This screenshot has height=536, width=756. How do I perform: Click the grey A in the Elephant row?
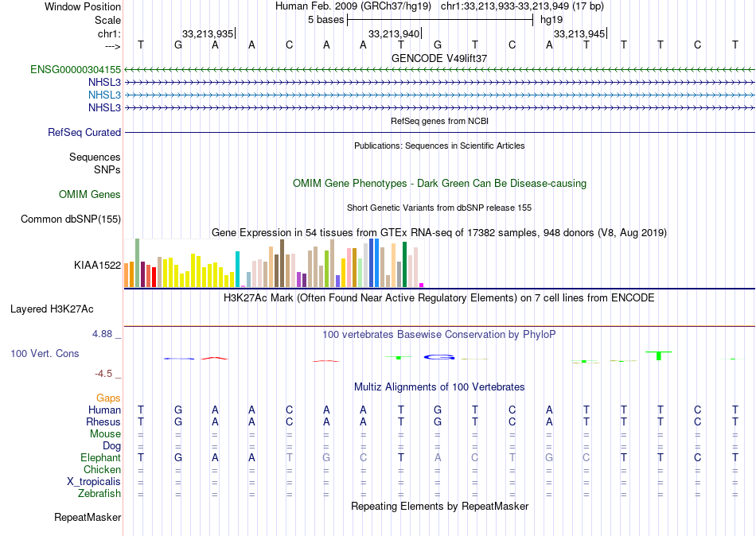pyautogui.click(x=438, y=457)
